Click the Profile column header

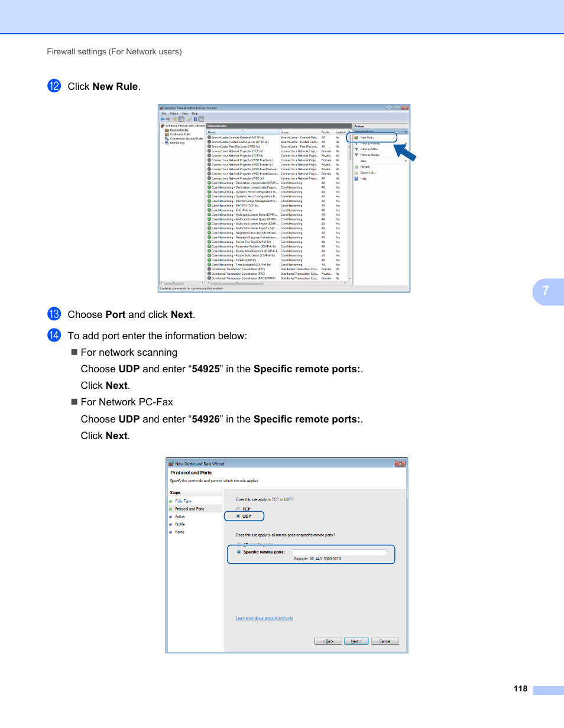[x=327, y=132]
